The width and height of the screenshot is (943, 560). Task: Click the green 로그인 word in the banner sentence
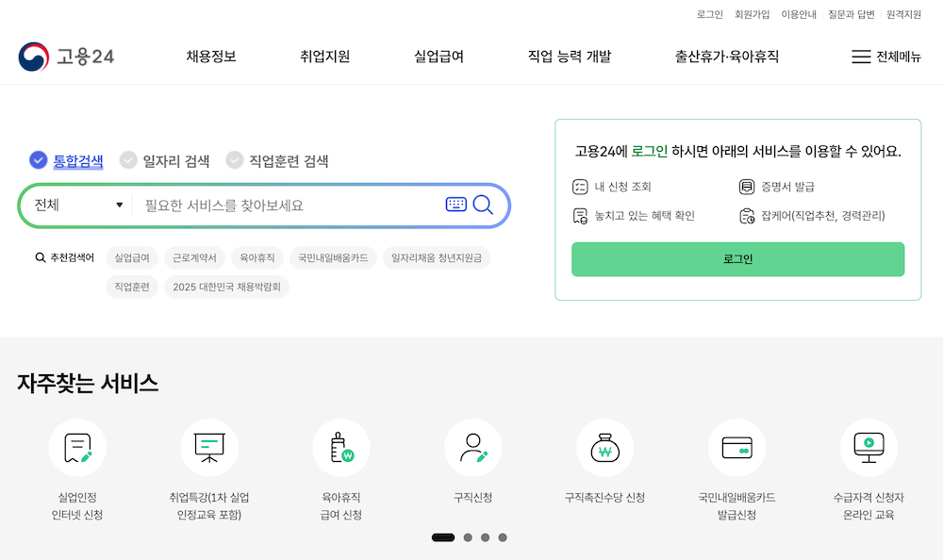(650, 152)
